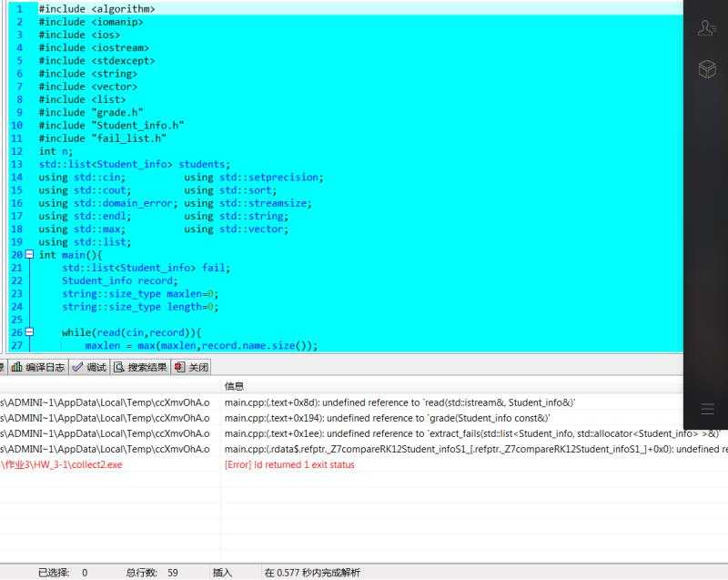Click the 关闭 close panel tab
The image size is (728, 580).
(x=191, y=367)
